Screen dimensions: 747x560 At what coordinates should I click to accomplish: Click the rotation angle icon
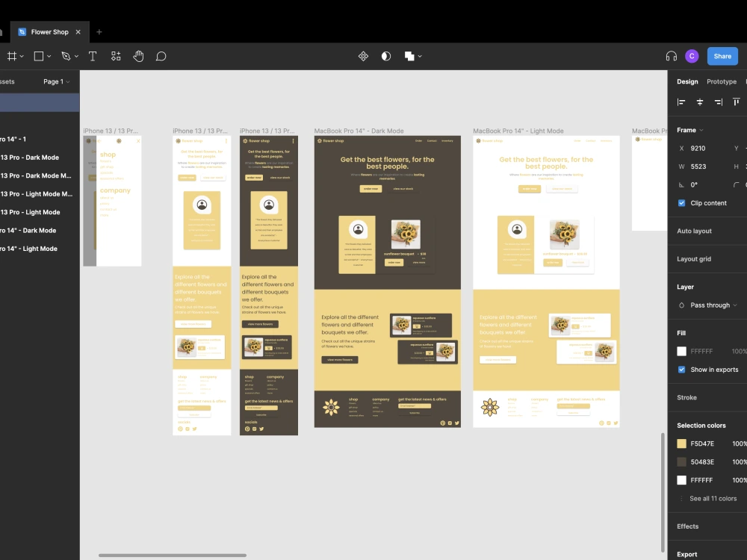click(681, 184)
